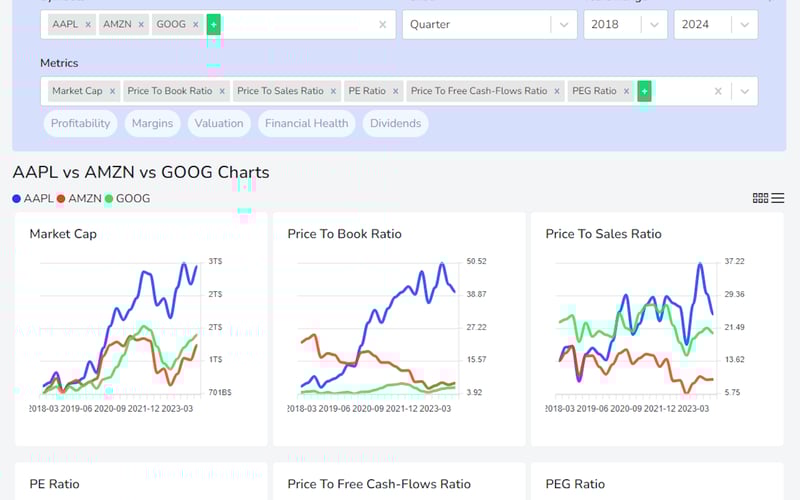Image resolution: width=800 pixels, height=500 pixels.
Task: Toggle the GOOG legend series
Action: click(127, 199)
